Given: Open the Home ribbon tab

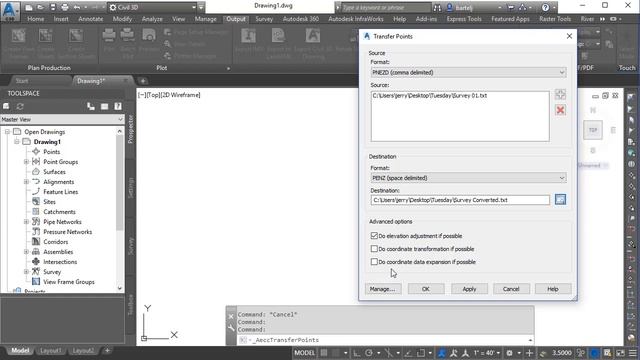Looking at the screenshot, I should (36, 19).
